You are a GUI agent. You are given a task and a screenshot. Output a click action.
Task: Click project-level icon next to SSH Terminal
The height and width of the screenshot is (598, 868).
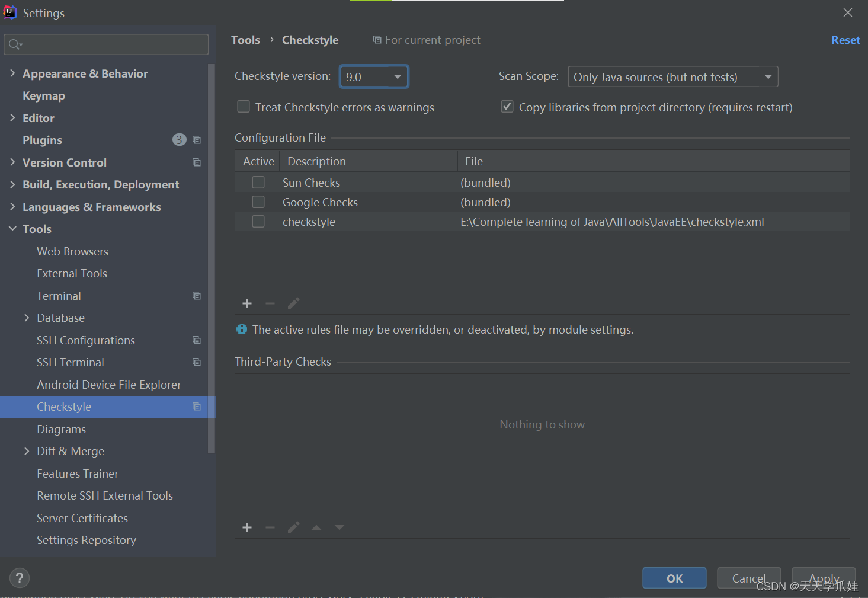[x=197, y=362]
